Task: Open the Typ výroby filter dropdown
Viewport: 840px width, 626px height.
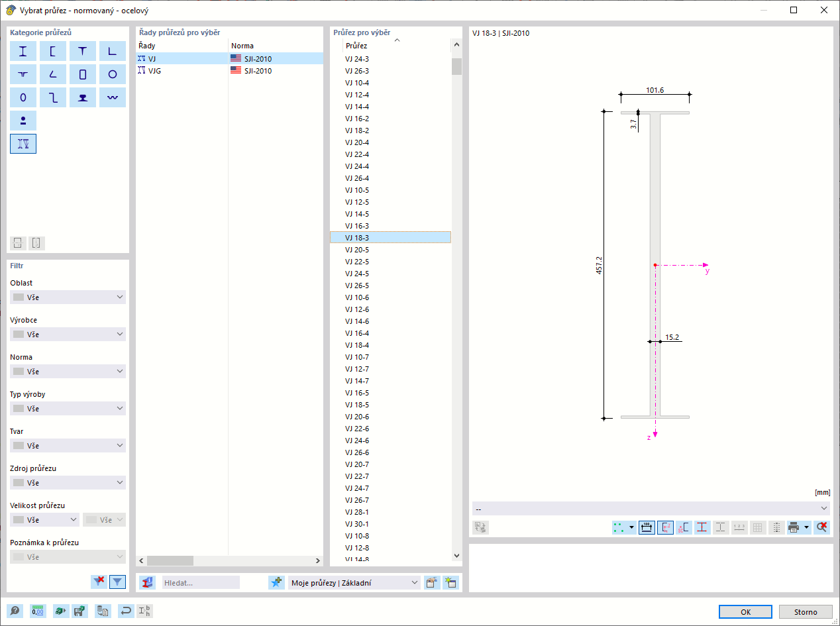Action: point(68,409)
